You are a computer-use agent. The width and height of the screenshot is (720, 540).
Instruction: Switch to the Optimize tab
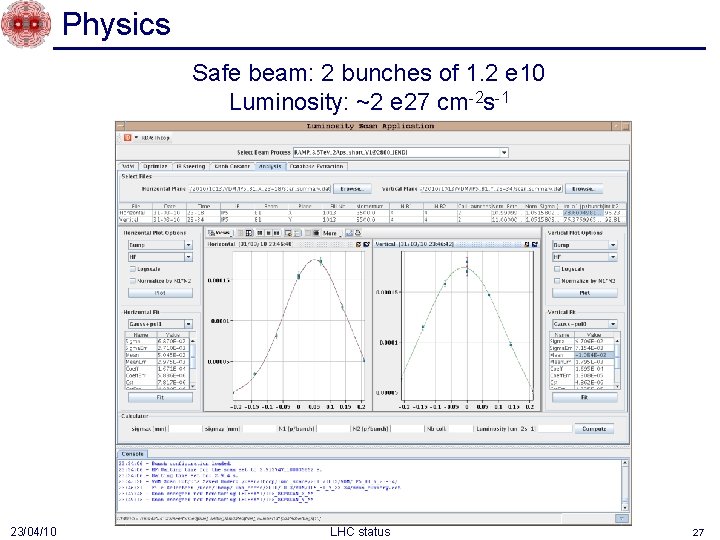coord(155,166)
